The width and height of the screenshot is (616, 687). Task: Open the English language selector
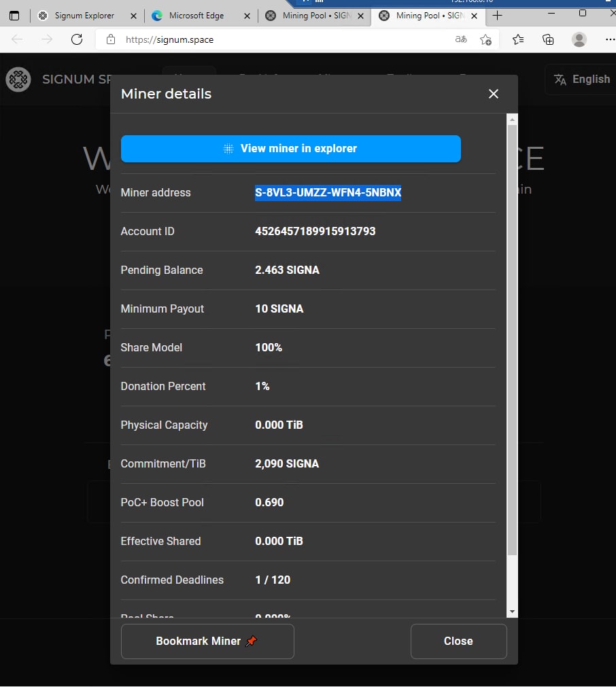click(582, 80)
